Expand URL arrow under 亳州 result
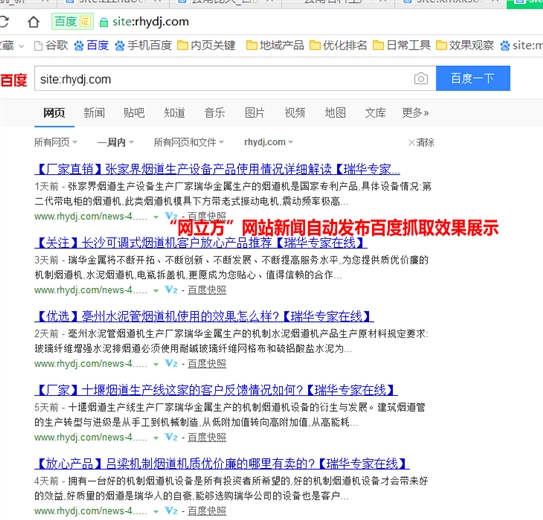The width and height of the screenshot is (543, 520). [x=156, y=364]
